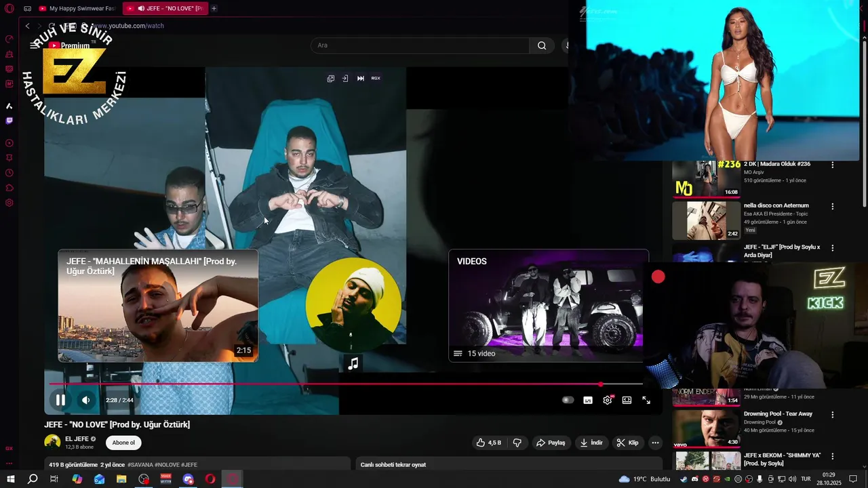Open the VIDEOS 15 video playlist card
This screenshot has height=488, width=868.
(549, 306)
